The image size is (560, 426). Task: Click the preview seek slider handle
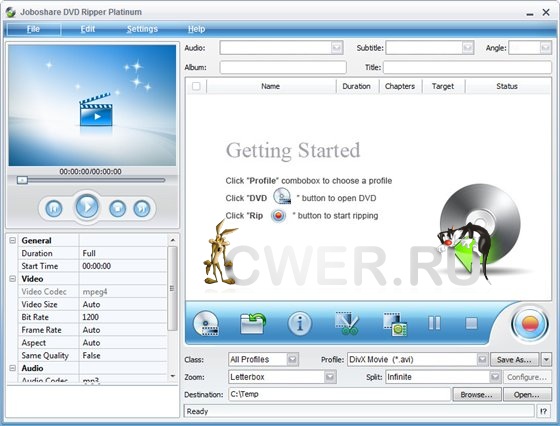[22, 180]
